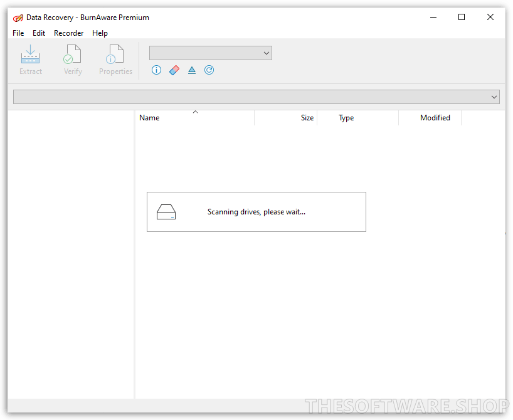Select the Erase disc icon

coord(174,70)
